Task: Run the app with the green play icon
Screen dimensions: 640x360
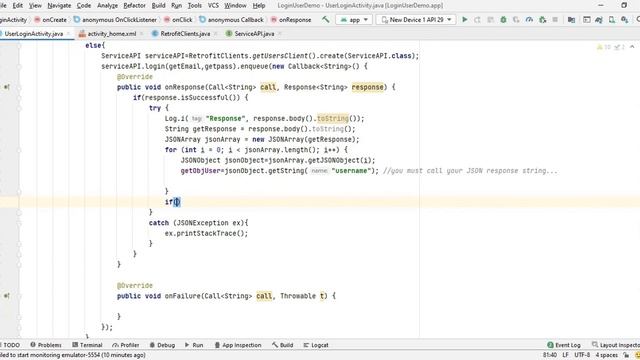Action: pyautogui.click(x=464, y=19)
